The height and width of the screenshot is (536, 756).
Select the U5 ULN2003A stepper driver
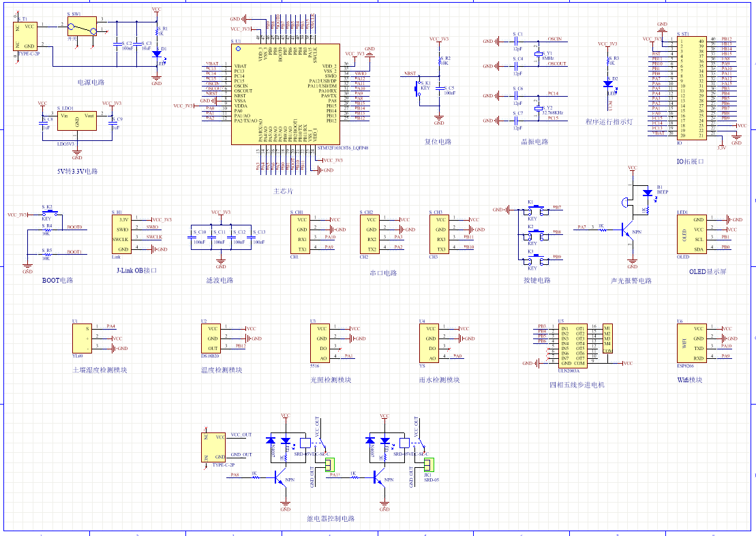[x=573, y=346]
